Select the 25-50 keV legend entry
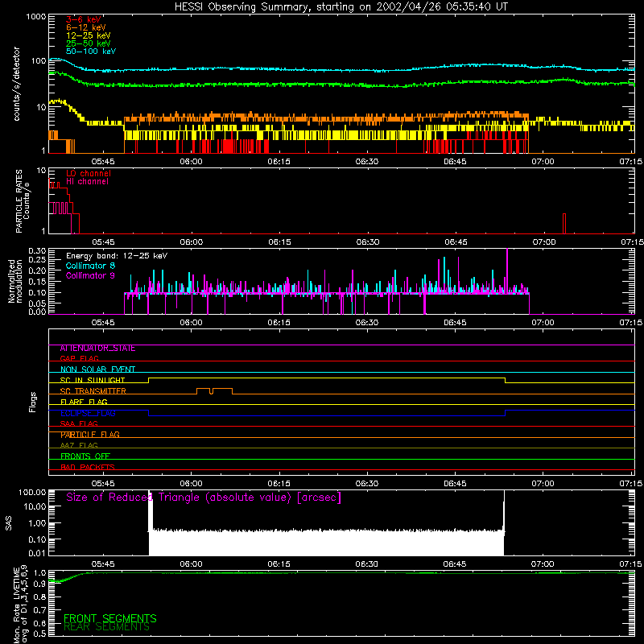 [x=89, y=43]
